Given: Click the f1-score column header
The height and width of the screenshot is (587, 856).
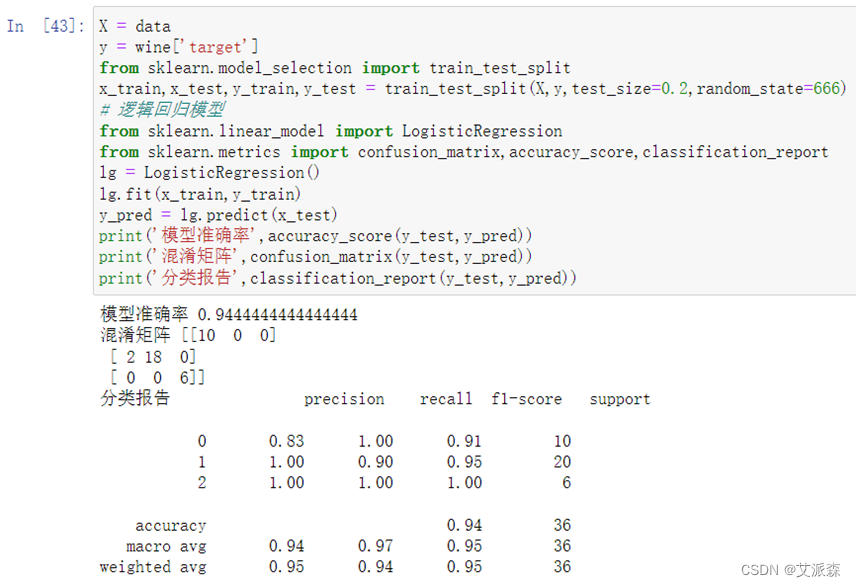Looking at the screenshot, I should pos(527,399).
